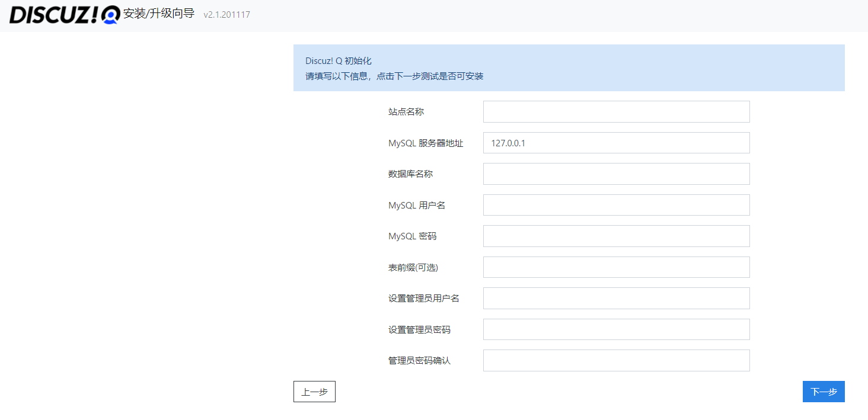The image size is (868, 420).
Task: Click the 表前缀(可选) label
Action: [x=413, y=267]
